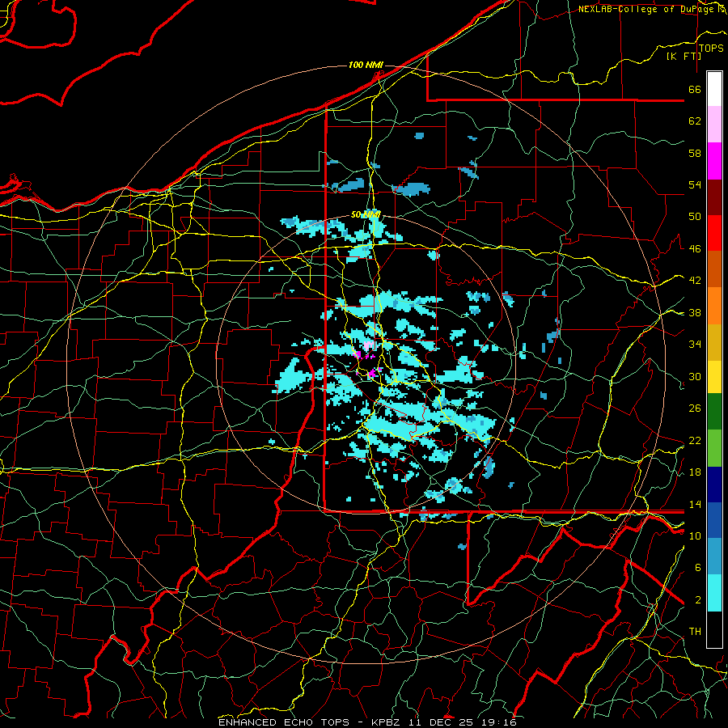Click the "NEXLAB-College of DuPage" credit text

point(647,9)
